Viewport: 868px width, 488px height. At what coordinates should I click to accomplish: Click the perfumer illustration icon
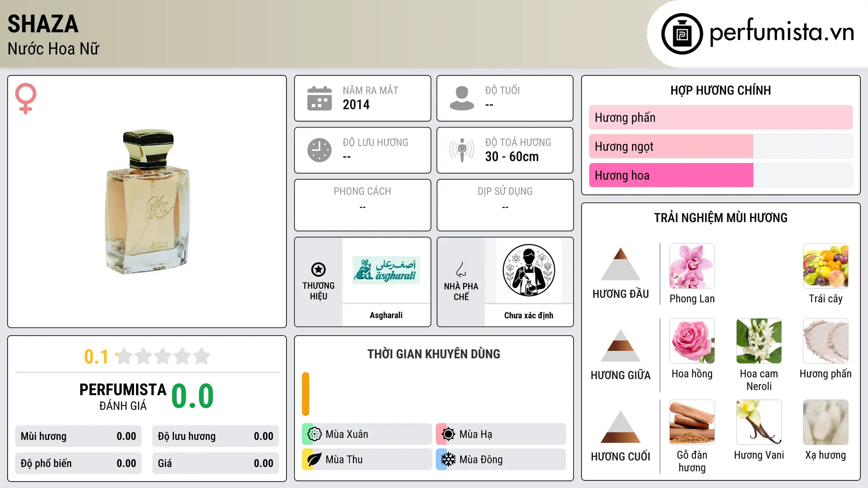tap(529, 270)
